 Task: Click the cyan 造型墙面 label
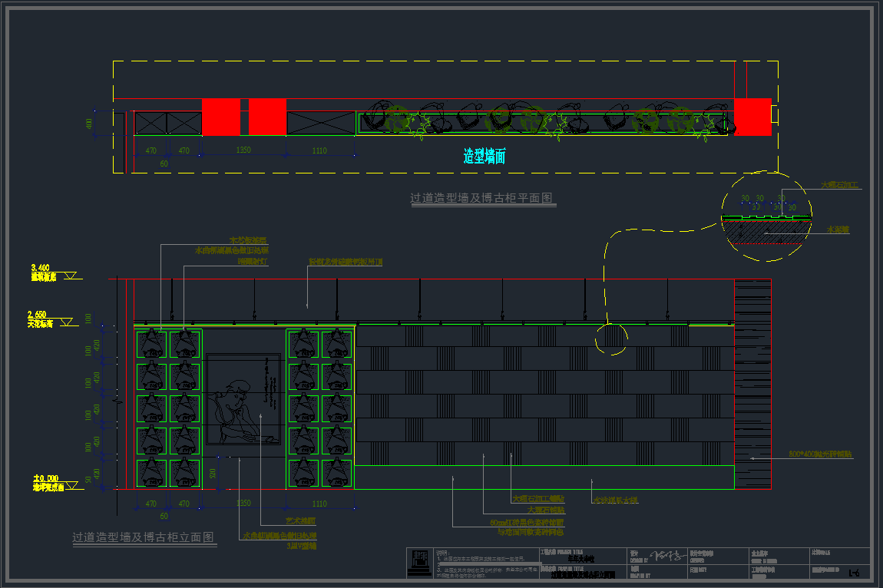[484, 157]
